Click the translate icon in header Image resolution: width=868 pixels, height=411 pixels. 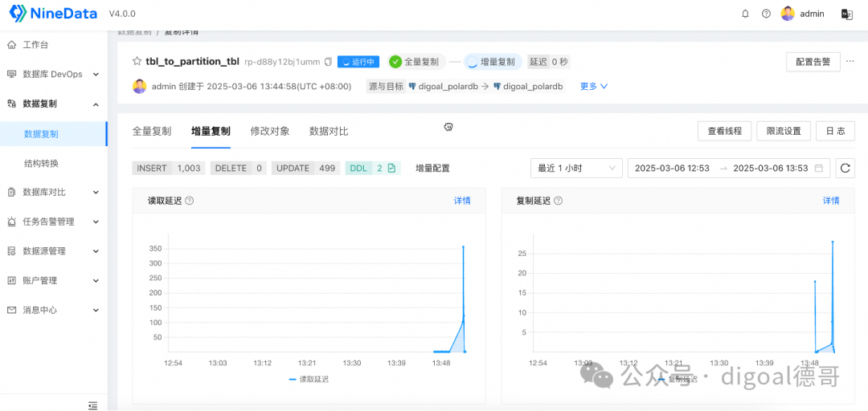coord(846,14)
